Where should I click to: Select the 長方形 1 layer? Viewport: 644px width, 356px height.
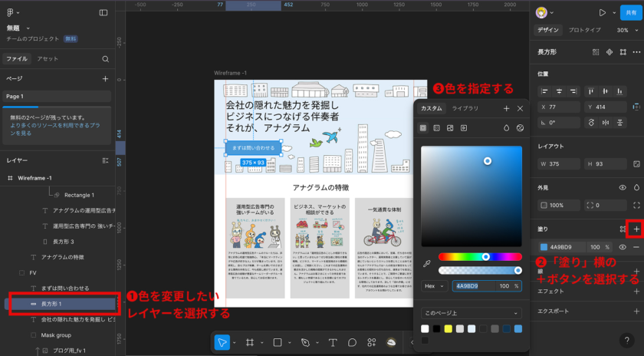[51, 305]
